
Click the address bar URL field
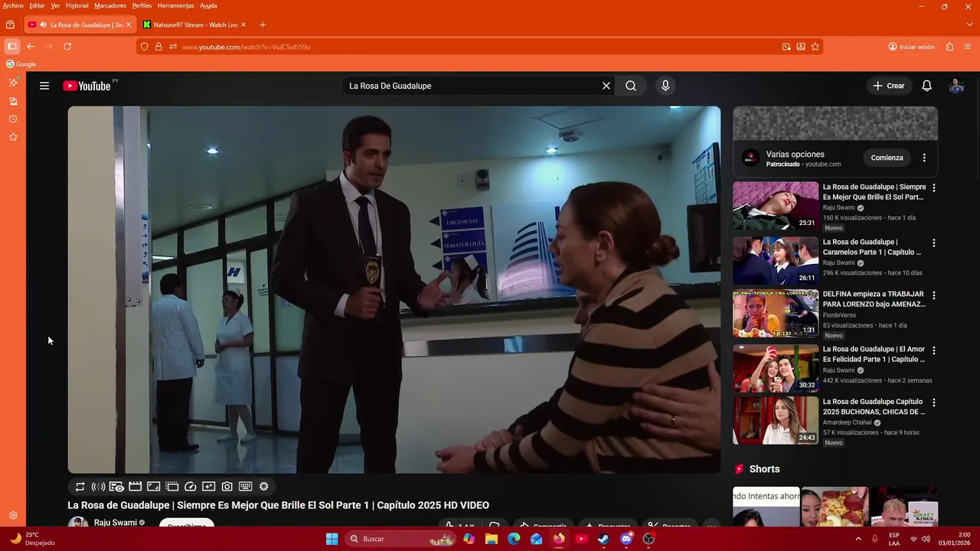point(479,47)
